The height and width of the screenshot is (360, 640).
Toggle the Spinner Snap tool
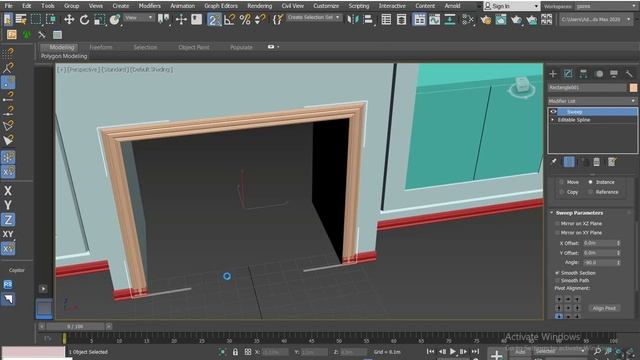click(260, 19)
